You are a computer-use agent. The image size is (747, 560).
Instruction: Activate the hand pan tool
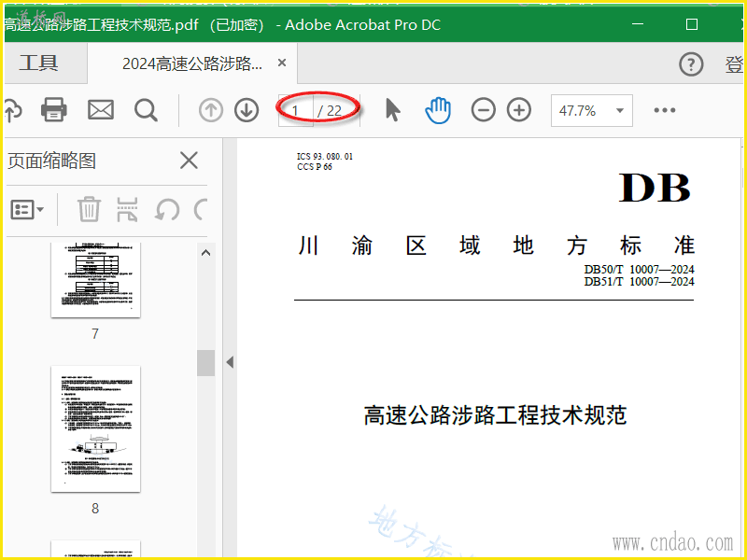[x=437, y=110]
